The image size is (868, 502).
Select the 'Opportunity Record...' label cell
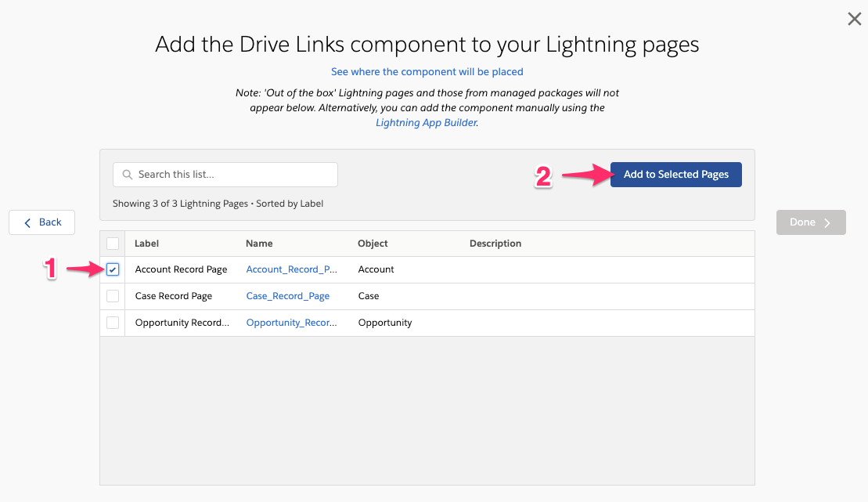(x=182, y=323)
